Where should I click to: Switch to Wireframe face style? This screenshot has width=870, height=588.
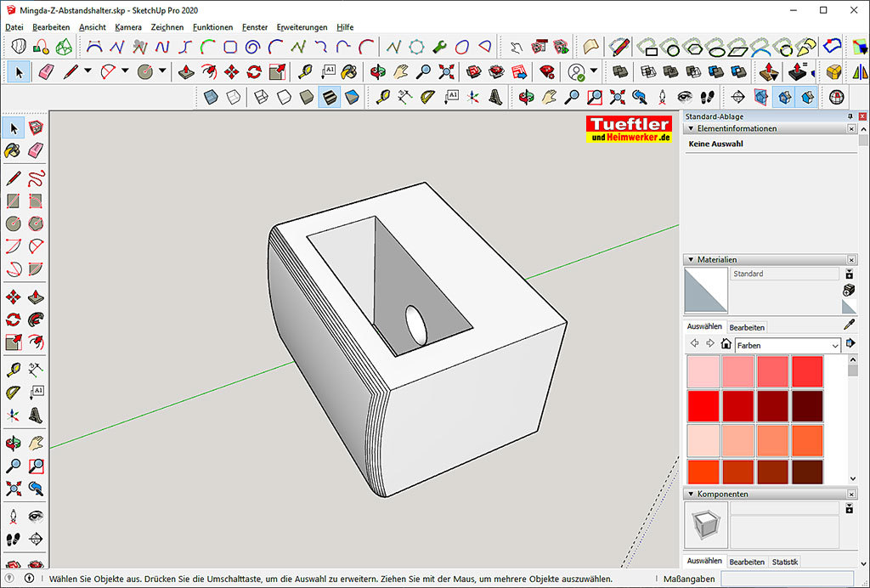point(261,97)
